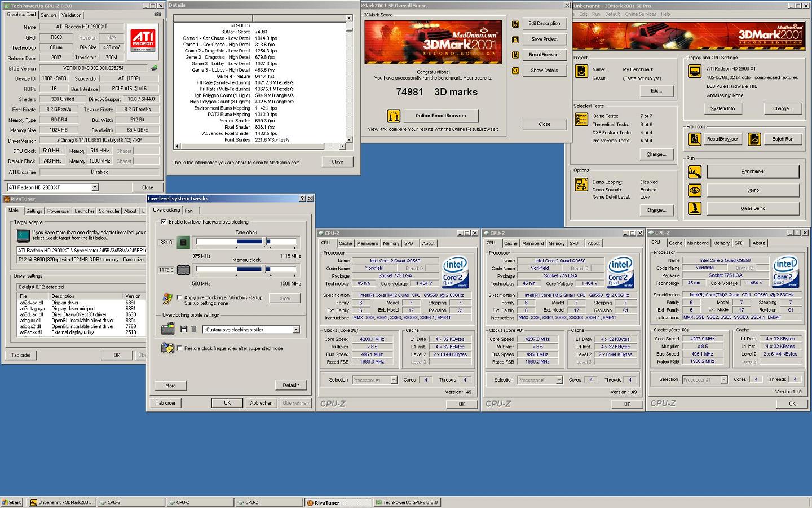Click the Batch Run icon
Screen dimensions: 812x508
[754, 139]
